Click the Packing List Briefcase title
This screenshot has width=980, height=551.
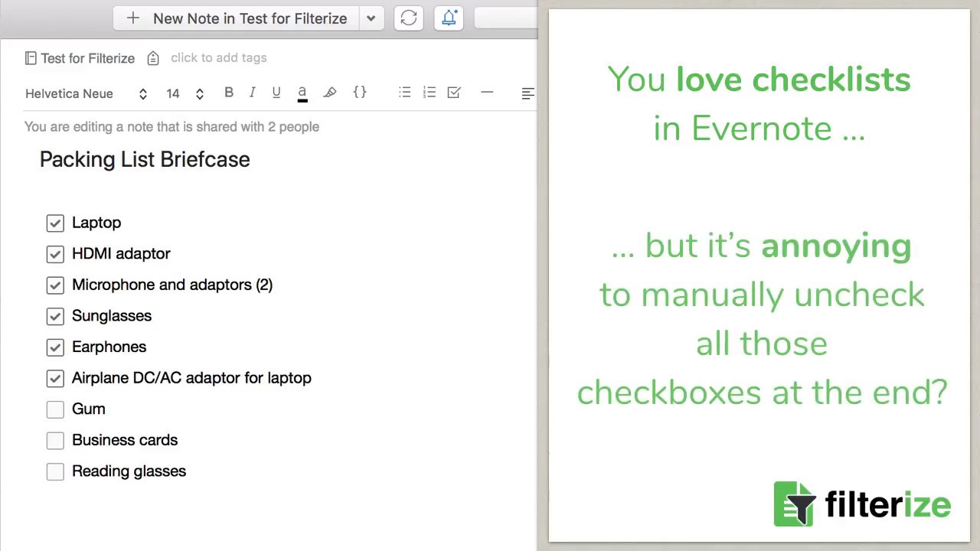(145, 159)
